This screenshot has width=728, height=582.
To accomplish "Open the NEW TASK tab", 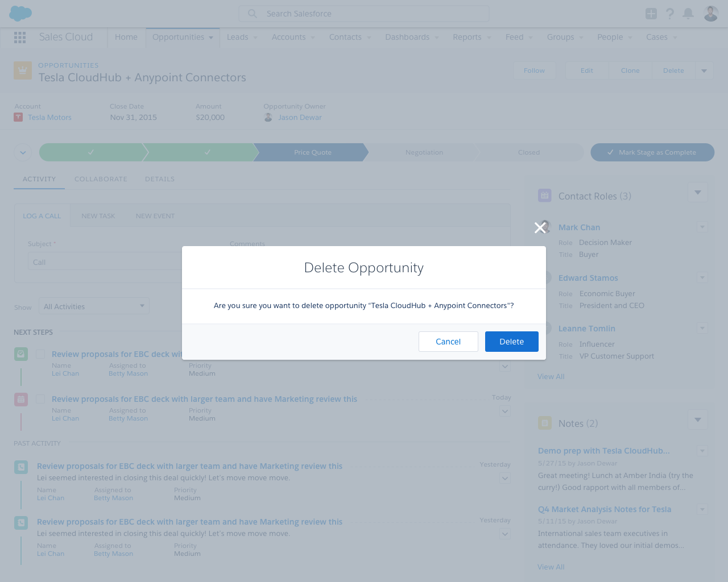I will 98,215.
